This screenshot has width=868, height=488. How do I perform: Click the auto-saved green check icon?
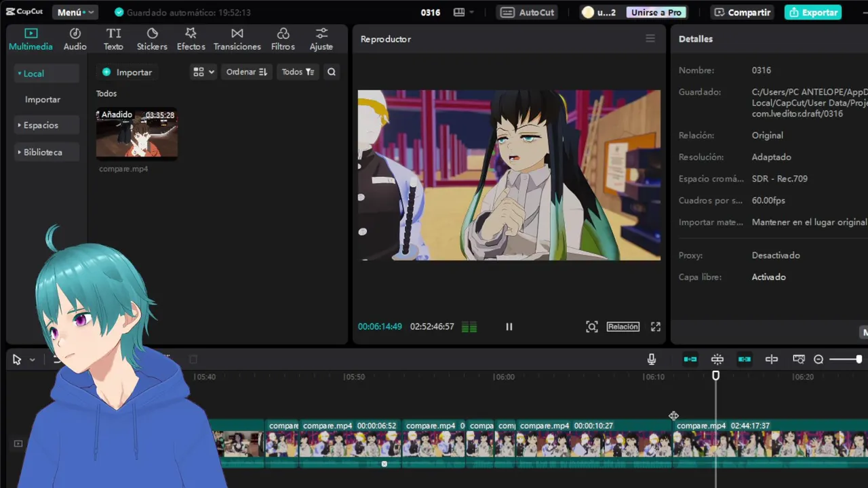(119, 12)
